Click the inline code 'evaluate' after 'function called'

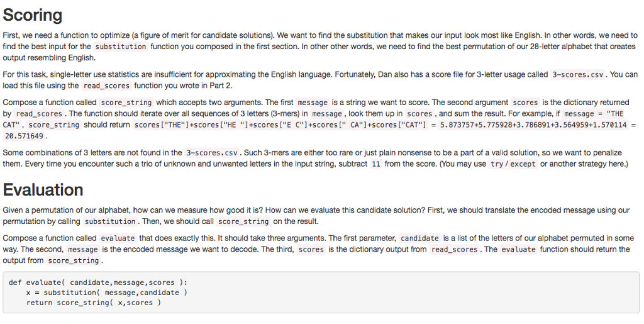point(118,238)
